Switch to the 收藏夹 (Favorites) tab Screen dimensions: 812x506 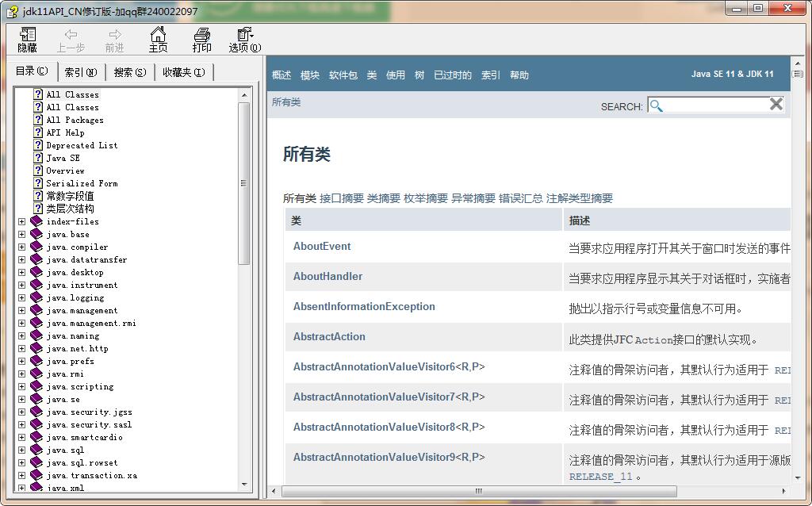(x=184, y=72)
